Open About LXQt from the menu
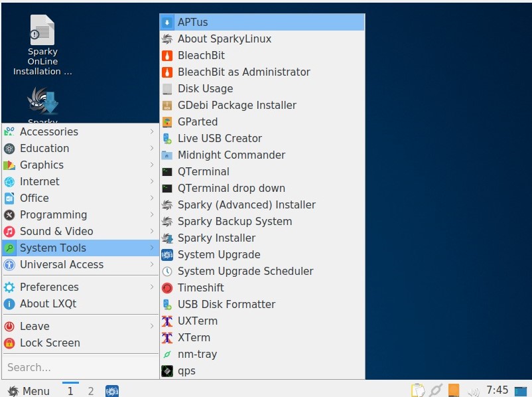 [80, 304]
